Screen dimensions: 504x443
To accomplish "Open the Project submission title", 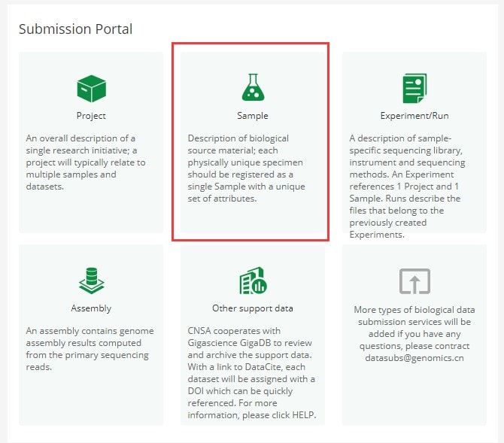I will point(91,116).
